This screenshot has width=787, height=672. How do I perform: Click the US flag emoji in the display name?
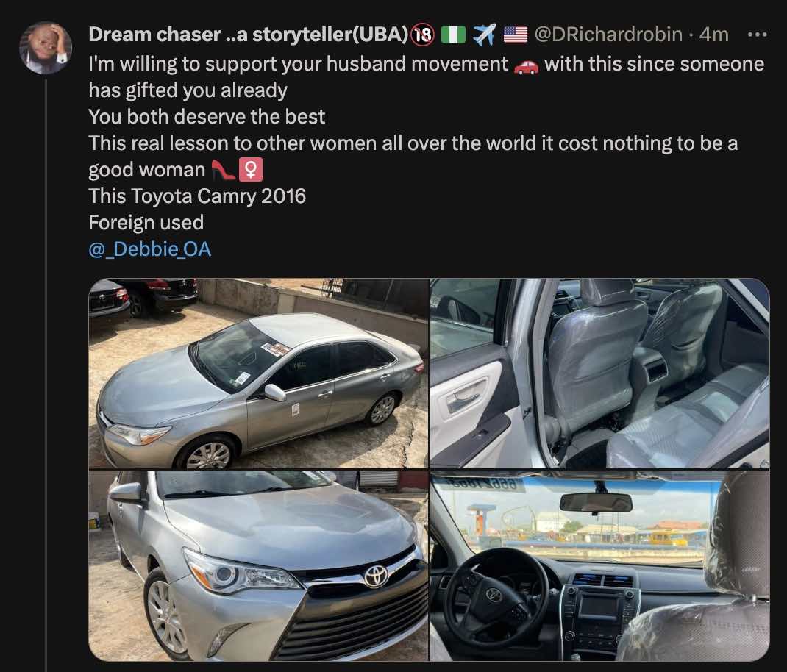[513, 33]
